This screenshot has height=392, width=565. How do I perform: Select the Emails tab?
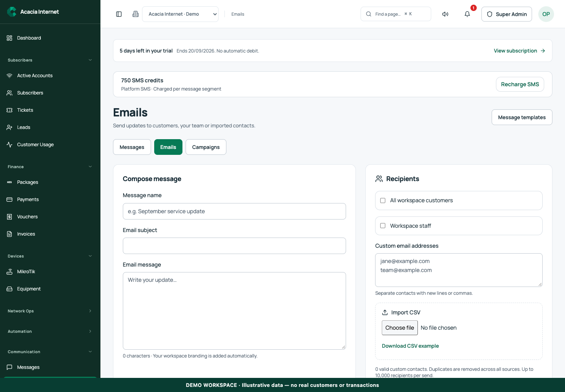(168, 147)
